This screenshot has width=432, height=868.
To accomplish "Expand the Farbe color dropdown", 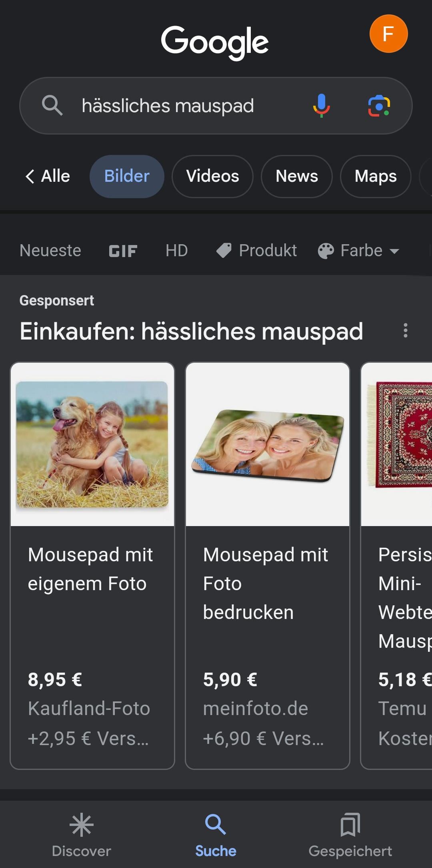I will [359, 251].
